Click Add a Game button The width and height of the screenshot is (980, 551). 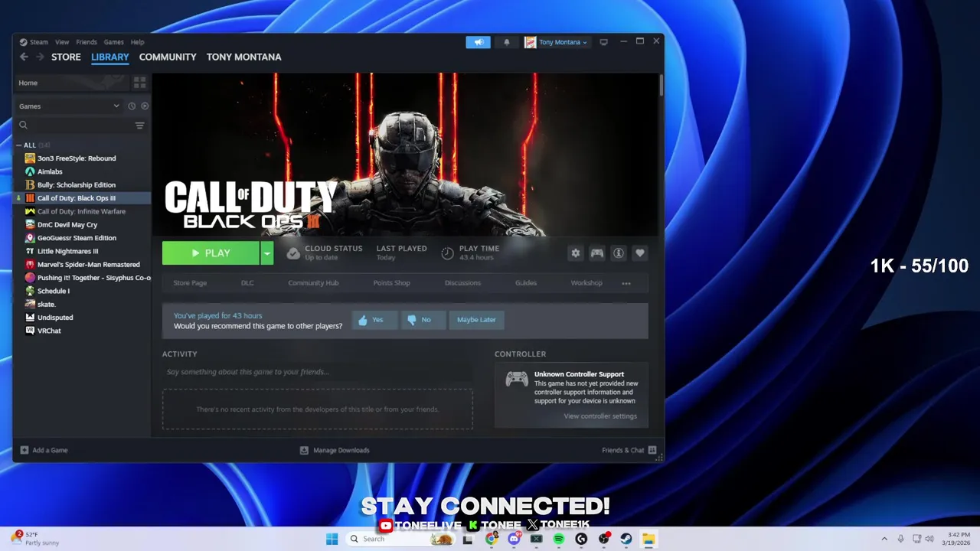pyautogui.click(x=44, y=450)
